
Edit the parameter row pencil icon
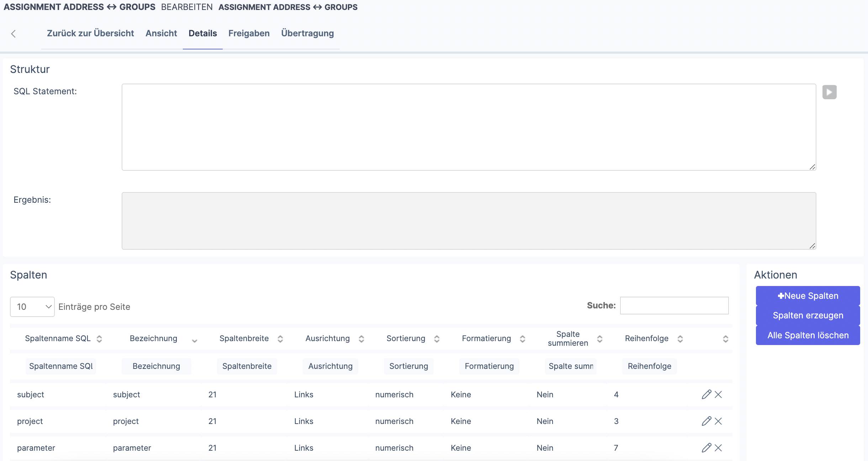point(706,448)
